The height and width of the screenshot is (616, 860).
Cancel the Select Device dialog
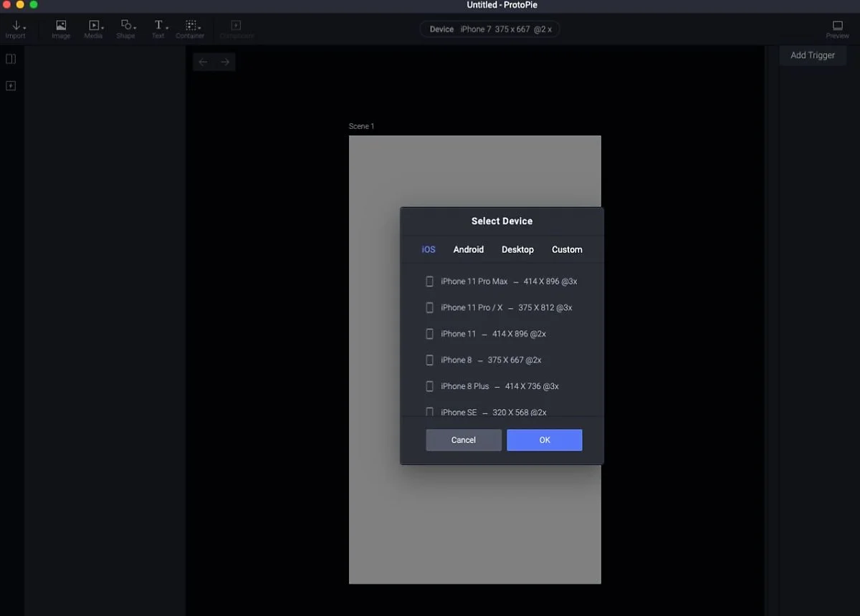tap(464, 440)
